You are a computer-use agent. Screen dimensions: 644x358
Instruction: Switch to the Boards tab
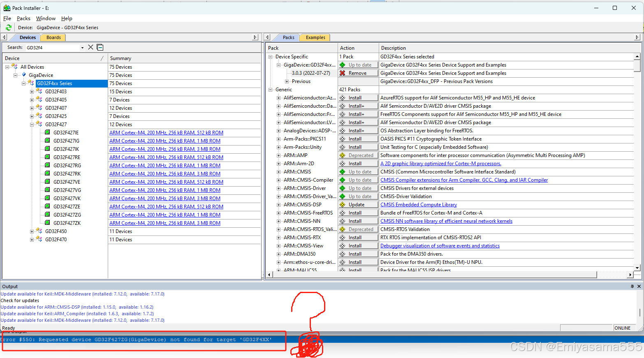pyautogui.click(x=53, y=37)
